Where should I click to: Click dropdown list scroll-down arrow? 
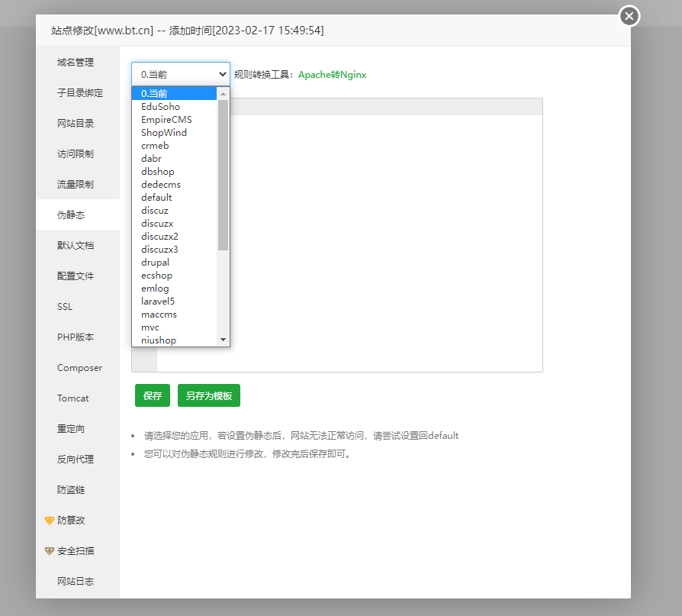coord(223,339)
